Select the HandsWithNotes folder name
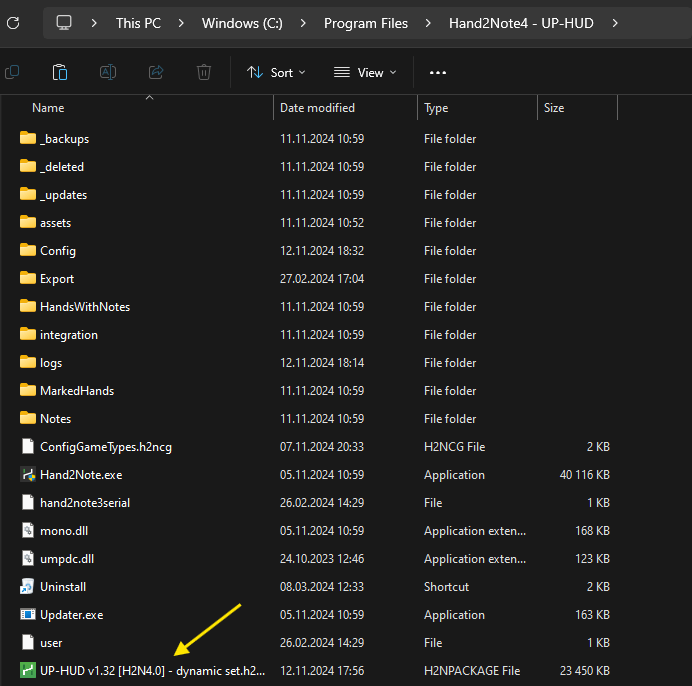Screen dimensions: 692x686 pyautogui.click(x=85, y=306)
